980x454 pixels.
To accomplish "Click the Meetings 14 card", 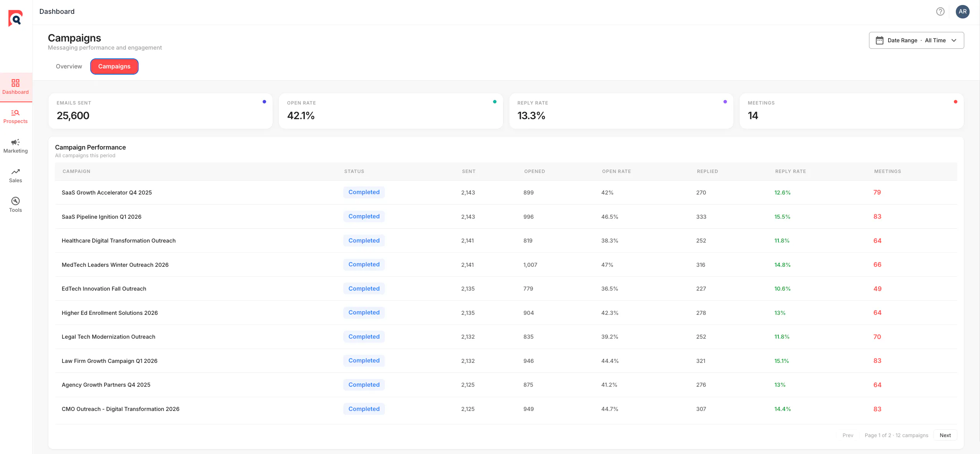I will pyautogui.click(x=852, y=111).
